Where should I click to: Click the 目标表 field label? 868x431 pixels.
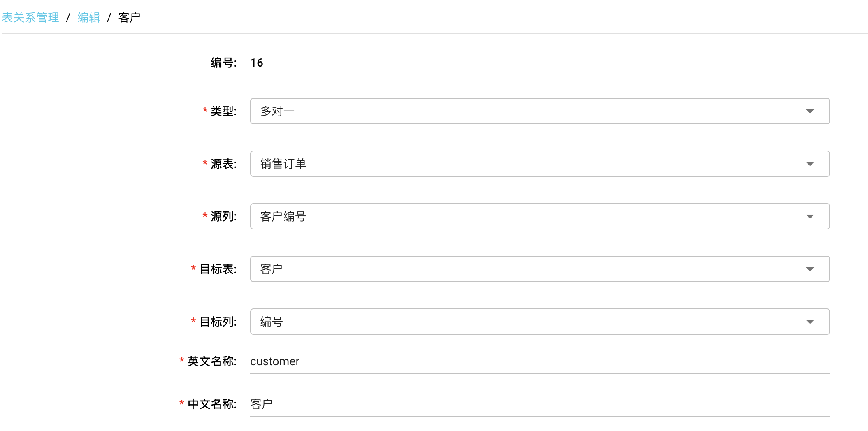(x=218, y=269)
